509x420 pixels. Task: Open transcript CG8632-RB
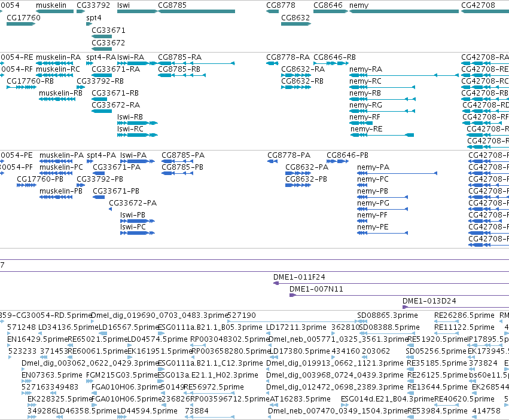coord(296,87)
